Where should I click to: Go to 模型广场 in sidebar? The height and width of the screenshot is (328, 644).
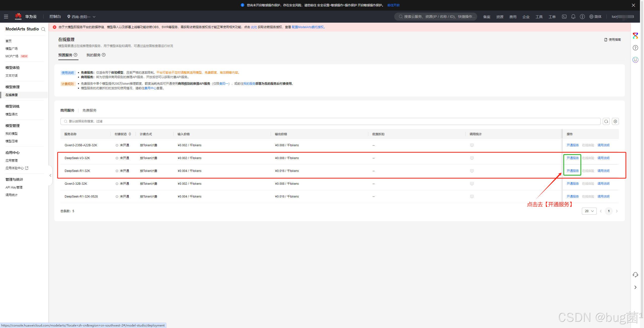12,49
